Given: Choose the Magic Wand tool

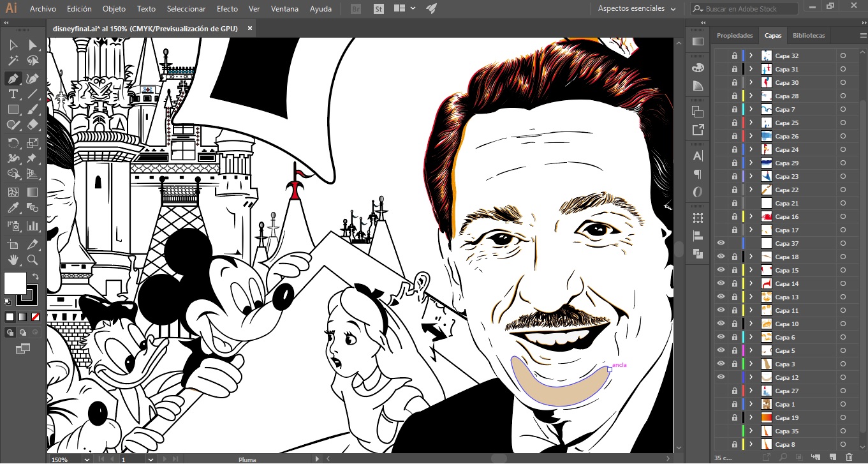Looking at the screenshot, I should pyautogui.click(x=13, y=61).
